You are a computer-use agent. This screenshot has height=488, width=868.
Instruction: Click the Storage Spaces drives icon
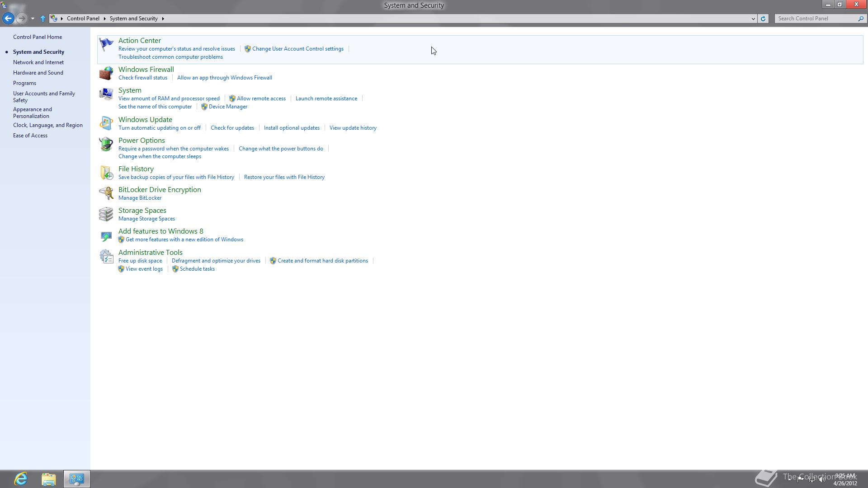pos(106,214)
